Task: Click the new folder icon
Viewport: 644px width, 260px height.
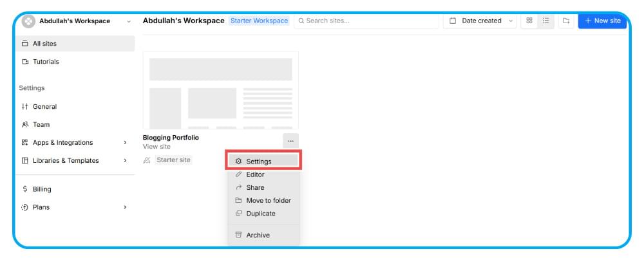Action: tap(566, 21)
